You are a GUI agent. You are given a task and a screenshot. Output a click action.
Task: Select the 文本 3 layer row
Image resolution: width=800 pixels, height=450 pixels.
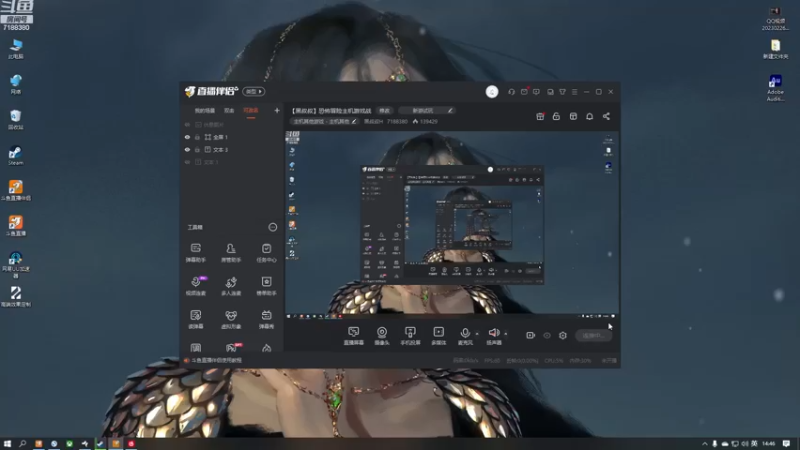pyautogui.click(x=232, y=150)
